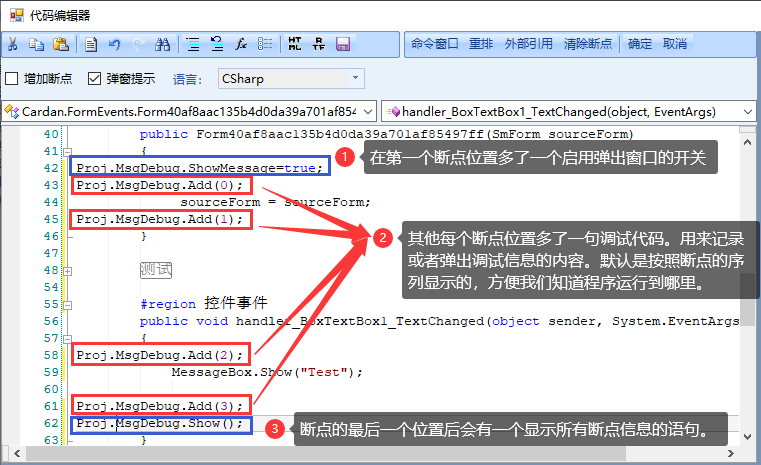
Task: Click the fx function icon
Action: pos(241,44)
